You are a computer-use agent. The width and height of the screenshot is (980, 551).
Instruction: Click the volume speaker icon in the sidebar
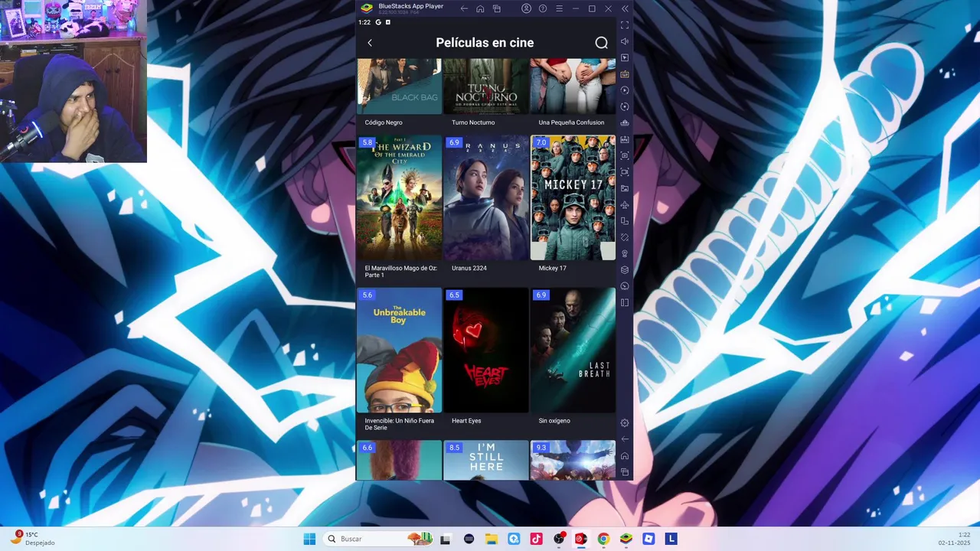625,41
